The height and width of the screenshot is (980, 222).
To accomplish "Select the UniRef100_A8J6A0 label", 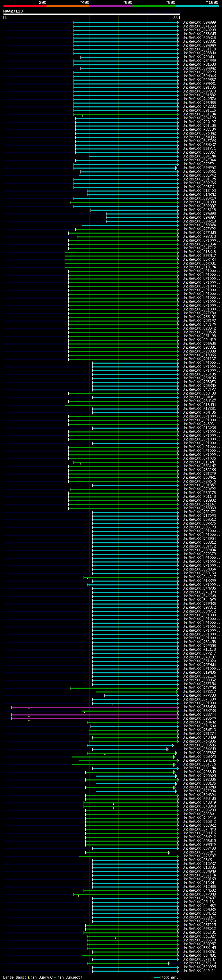I will click(x=199, y=726).
